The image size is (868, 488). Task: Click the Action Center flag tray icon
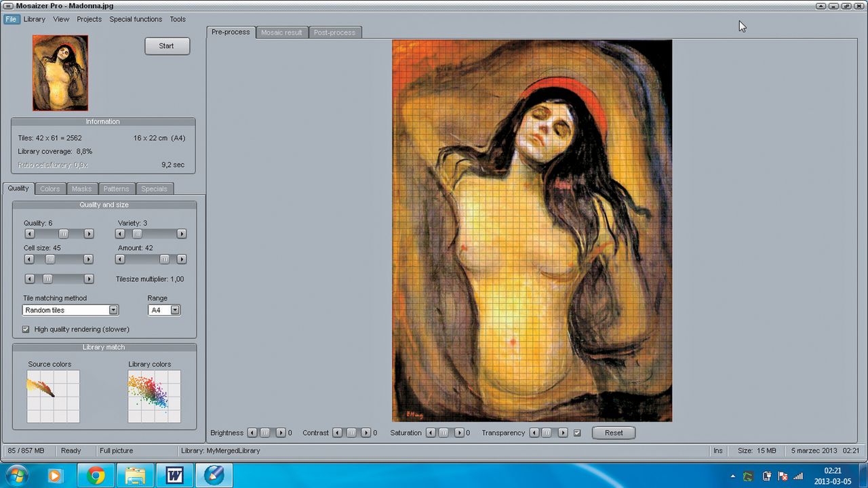[783, 476]
